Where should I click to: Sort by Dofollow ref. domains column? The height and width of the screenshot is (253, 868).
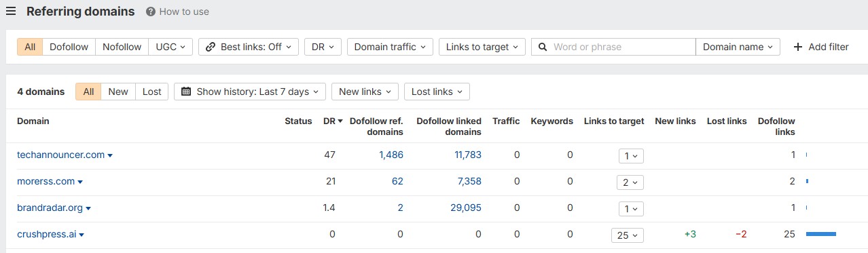click(376, 126)
